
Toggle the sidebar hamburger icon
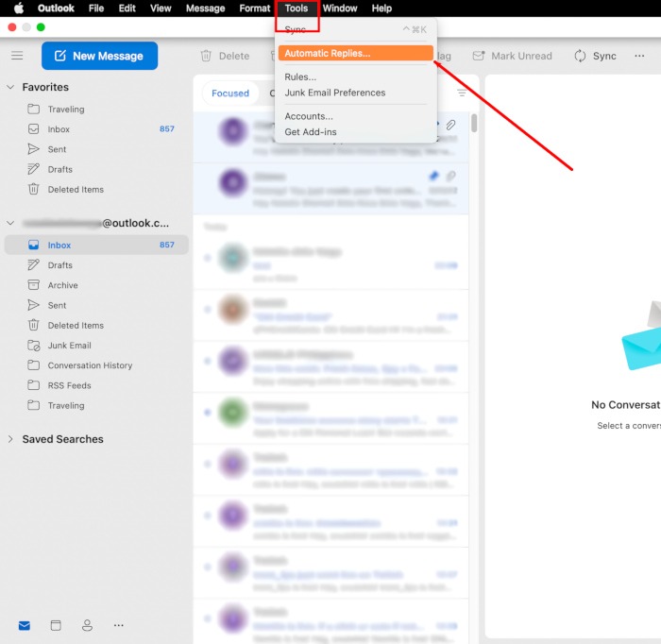click(17, 56)
